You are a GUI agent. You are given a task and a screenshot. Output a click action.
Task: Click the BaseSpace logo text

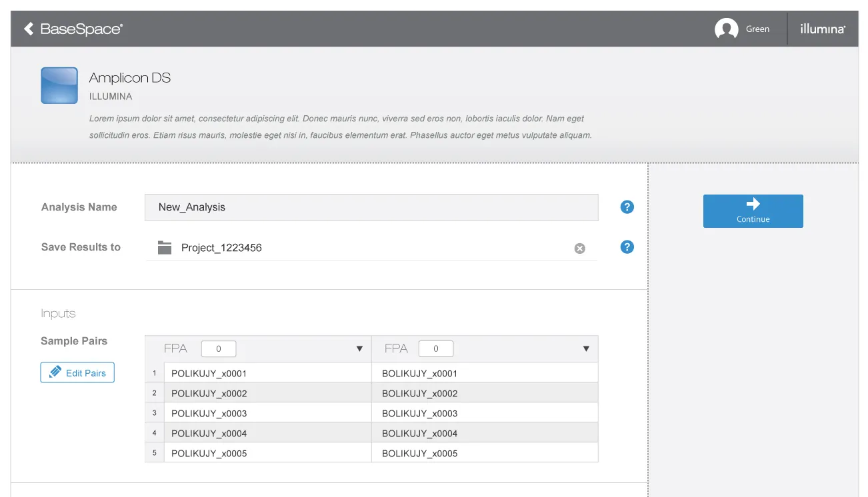(x=81, y=29)
